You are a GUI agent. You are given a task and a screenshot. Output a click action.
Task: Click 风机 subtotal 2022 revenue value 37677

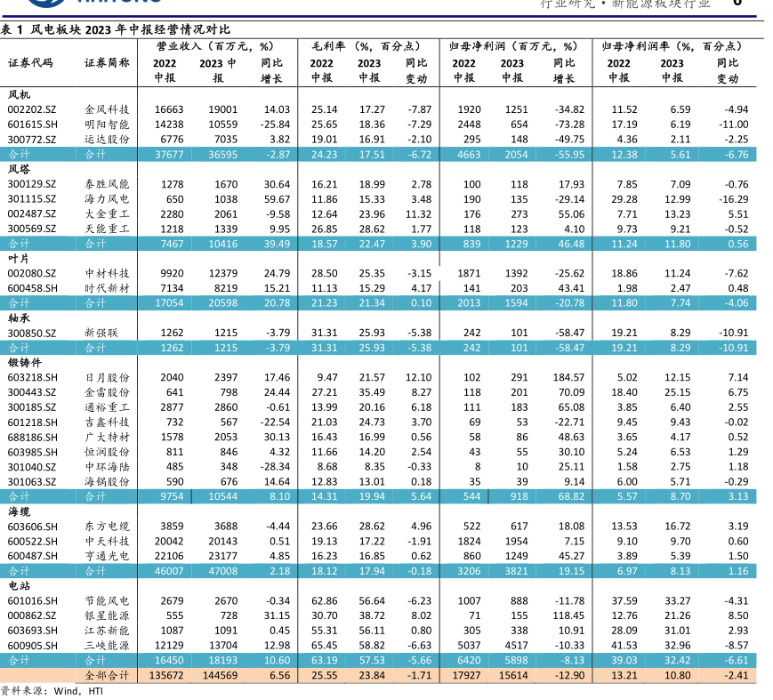[169, 154]
